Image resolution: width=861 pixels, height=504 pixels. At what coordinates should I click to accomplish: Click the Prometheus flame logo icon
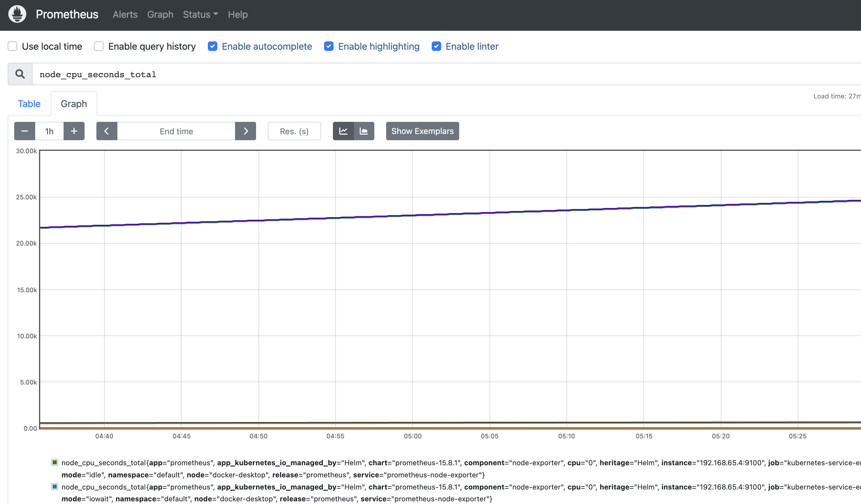[x=17, y=14]
